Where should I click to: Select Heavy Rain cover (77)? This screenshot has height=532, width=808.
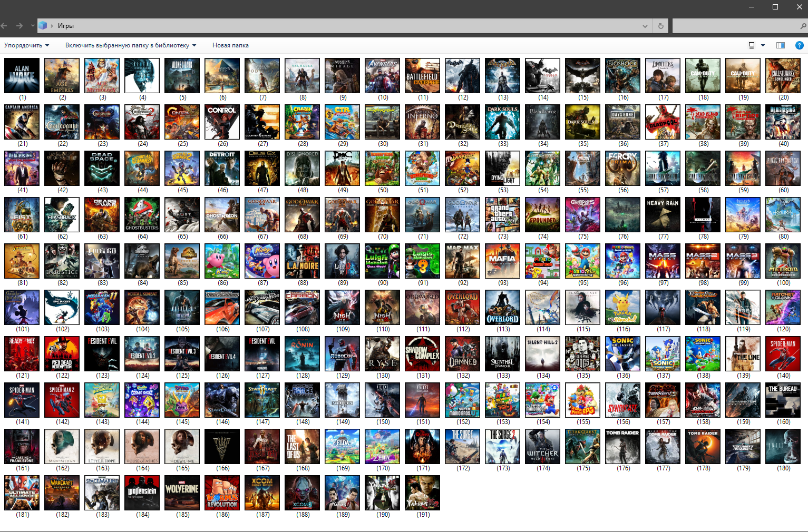coord(663,215)
